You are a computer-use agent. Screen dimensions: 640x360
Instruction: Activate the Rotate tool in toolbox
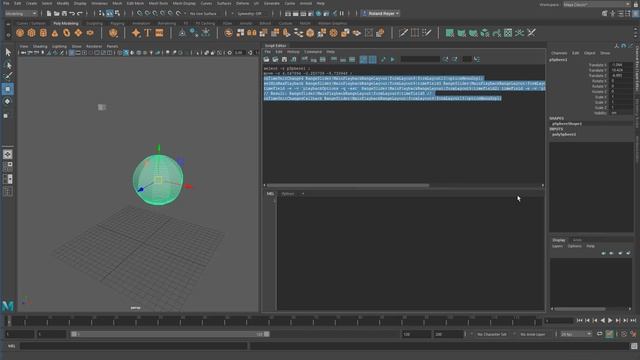pos(8,101)
